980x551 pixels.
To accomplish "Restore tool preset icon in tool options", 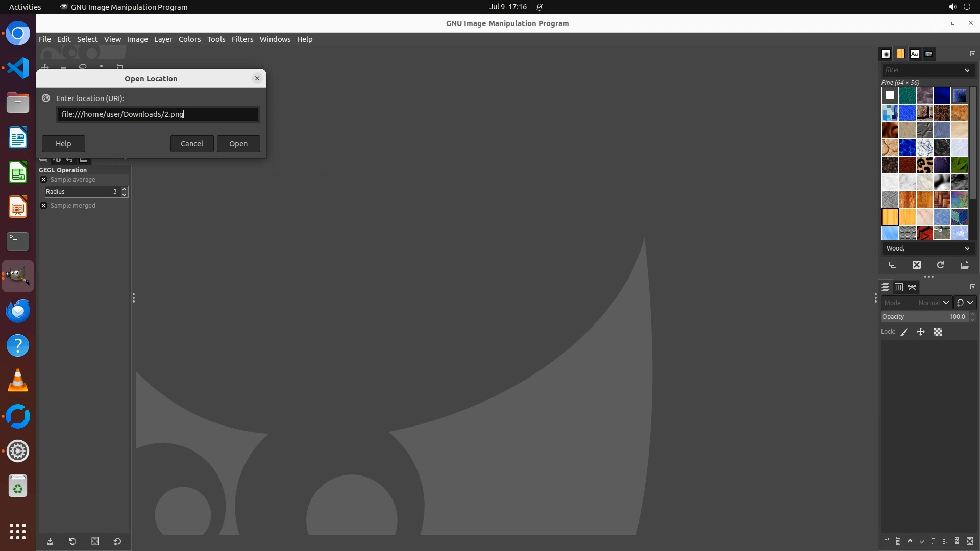I will [72, 541].
